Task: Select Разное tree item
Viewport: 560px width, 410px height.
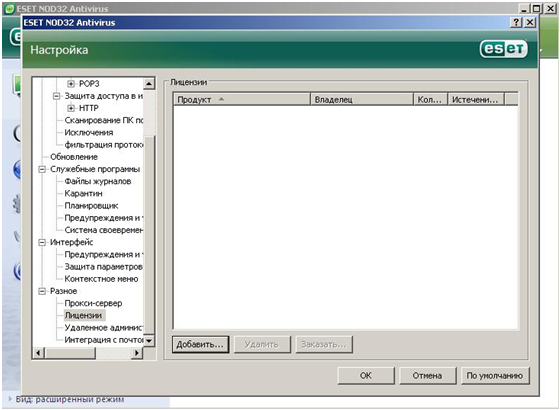Action: point(63,291)
